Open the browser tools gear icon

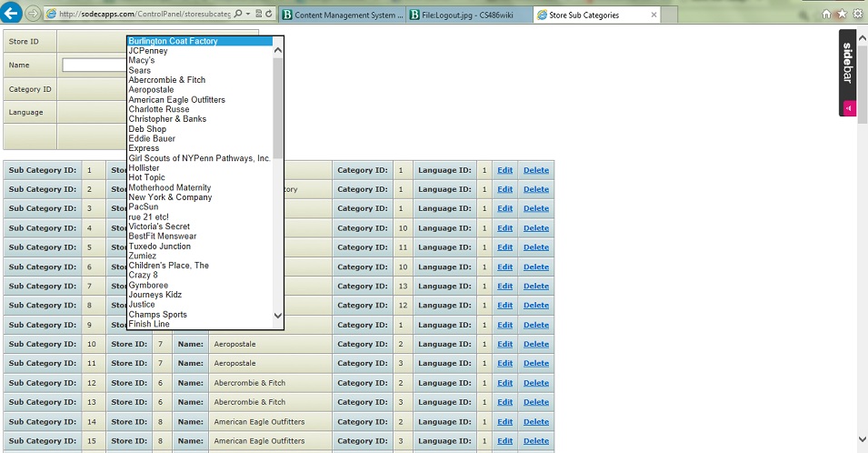tap(857, 14)
